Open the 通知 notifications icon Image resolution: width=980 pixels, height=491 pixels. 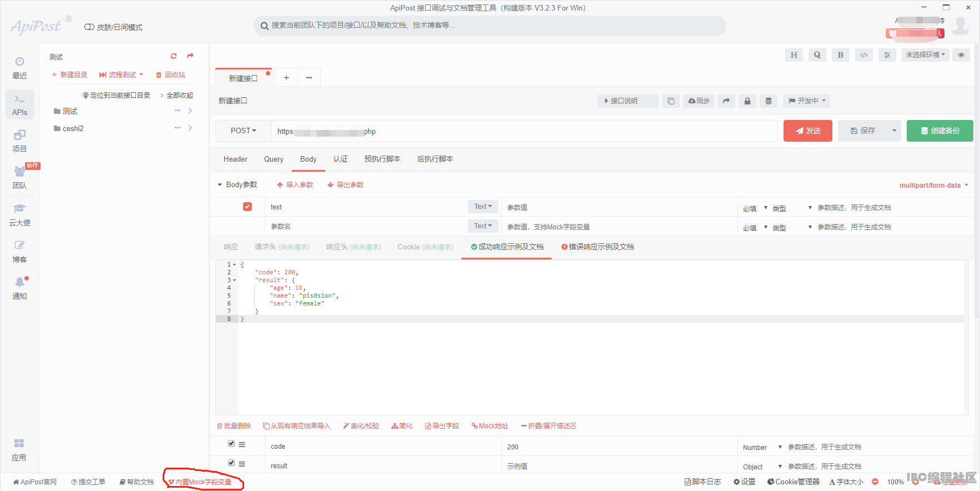[x=20, y=288]
